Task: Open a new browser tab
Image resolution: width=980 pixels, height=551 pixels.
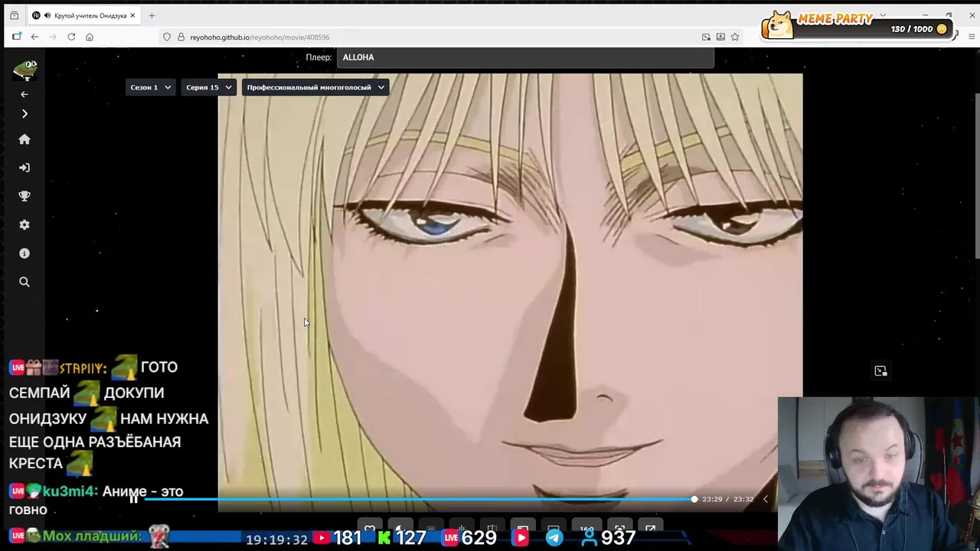Action: point(152,15)
